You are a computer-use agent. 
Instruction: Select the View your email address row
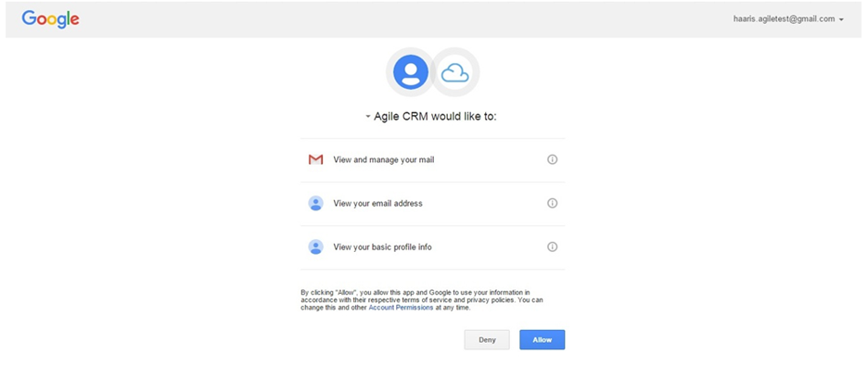(433, 204)
